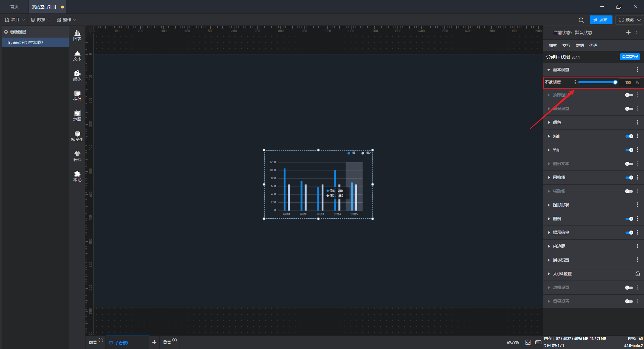The image size is (644, 349).
Task: Open the 媒体 media component library
Action: coord(77,76)
